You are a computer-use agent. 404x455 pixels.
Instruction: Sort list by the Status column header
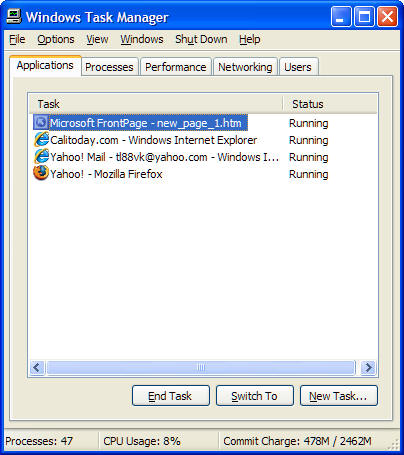tap(330, 104)
